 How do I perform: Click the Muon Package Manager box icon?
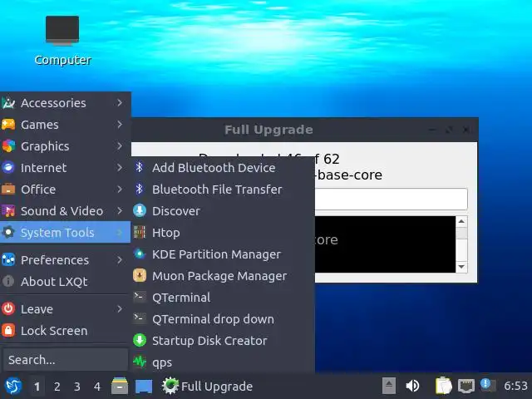coord(140,275)
